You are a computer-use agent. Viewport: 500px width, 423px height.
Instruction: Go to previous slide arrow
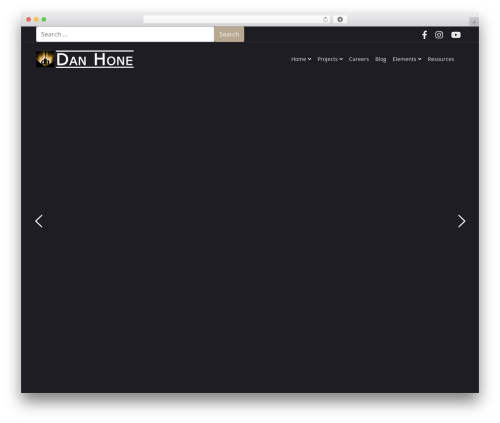[x=39, y=221]
